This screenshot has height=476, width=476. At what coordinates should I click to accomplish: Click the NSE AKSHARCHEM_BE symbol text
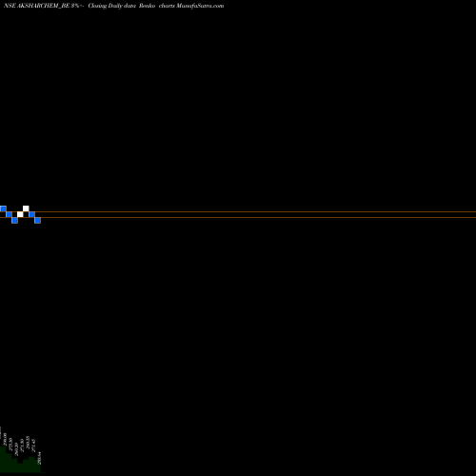[36, 6]
